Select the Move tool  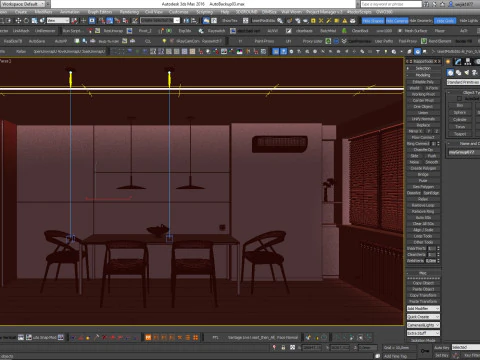click(18, 21)
